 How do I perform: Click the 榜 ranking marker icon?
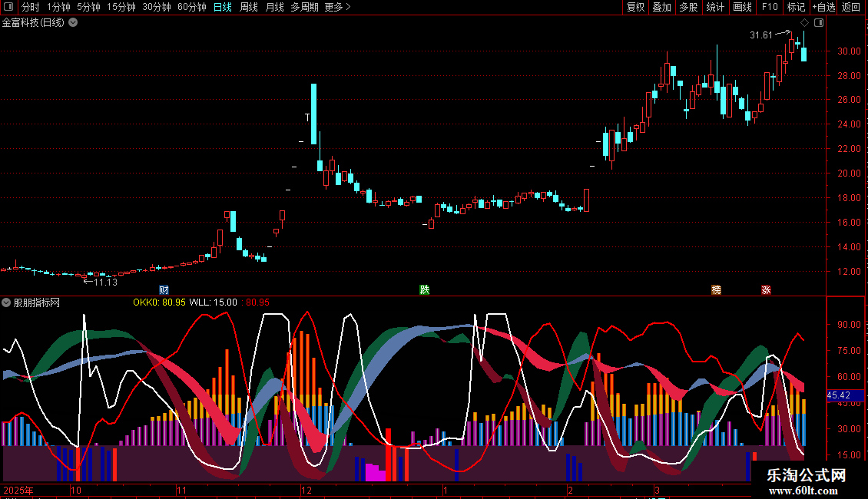(x=717, y=290)
